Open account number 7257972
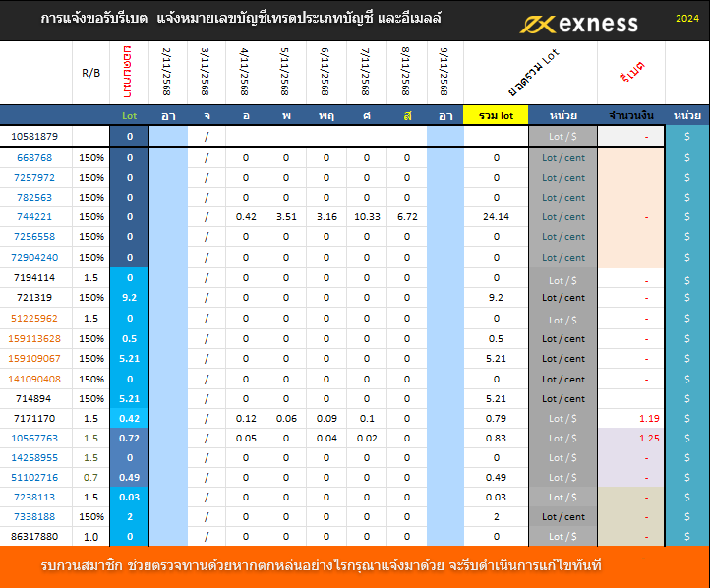The width and height of the screenshot is (710, 588). coord(34,177)
